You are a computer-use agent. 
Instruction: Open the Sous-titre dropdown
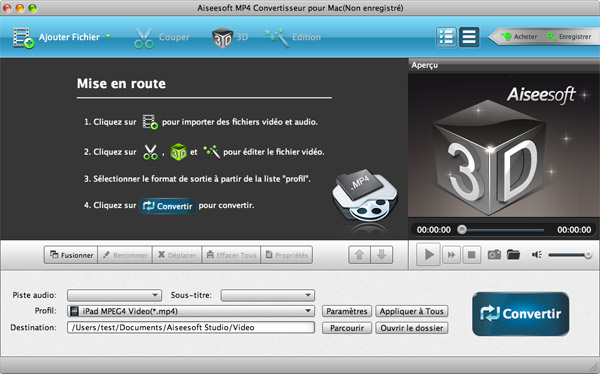click(268, 295)
